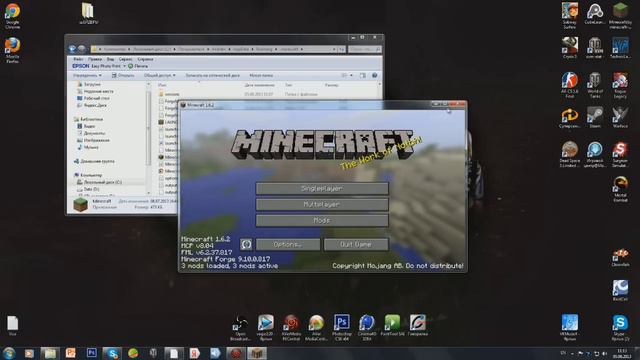This screenshot has height=360, width=640.
Task: Open the Вид menu in Explorer
Action: 111,59
